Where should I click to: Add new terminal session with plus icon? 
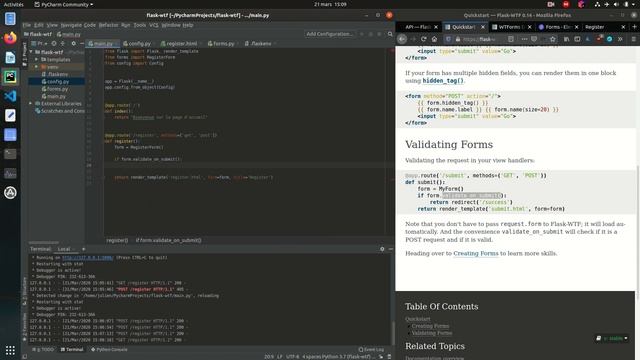click(x=83, y=249)
